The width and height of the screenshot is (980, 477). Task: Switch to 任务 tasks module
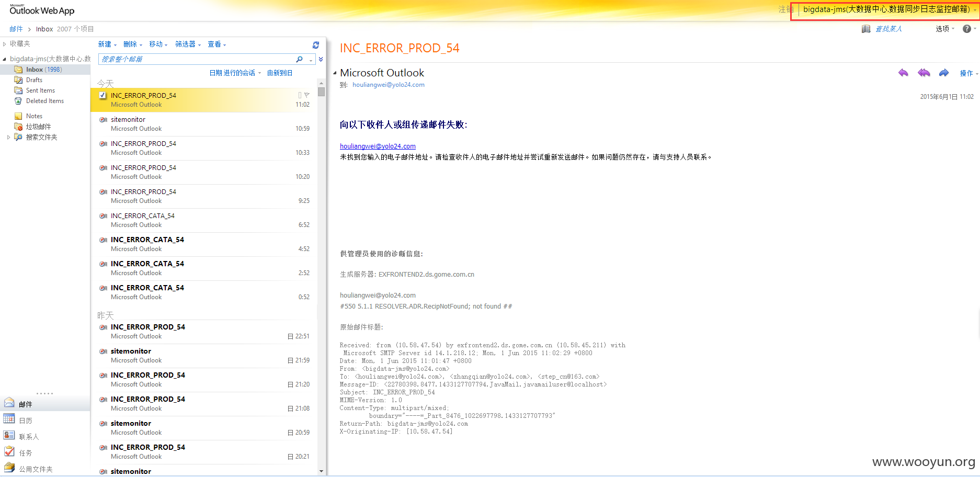45,452
